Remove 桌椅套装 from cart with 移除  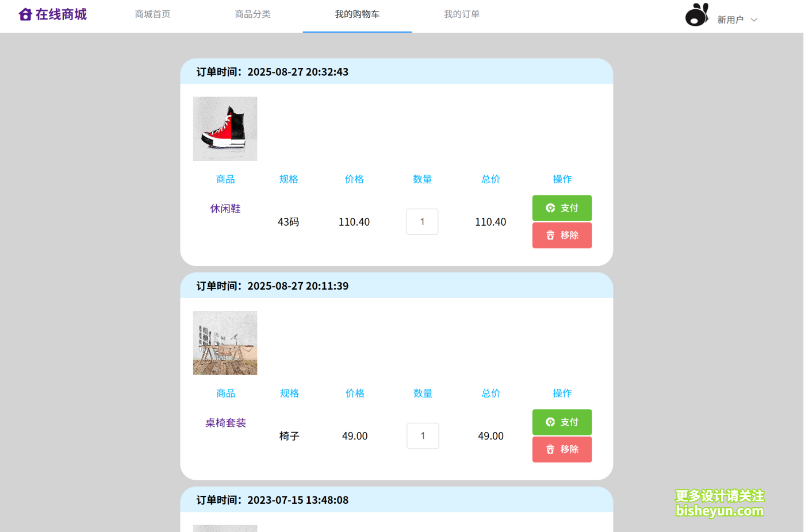point(562,449)
